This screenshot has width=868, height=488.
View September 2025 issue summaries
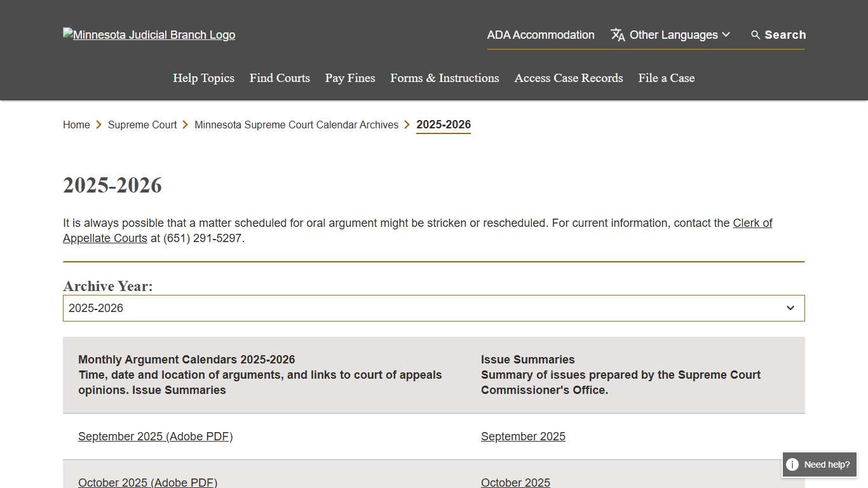(523, 437)
